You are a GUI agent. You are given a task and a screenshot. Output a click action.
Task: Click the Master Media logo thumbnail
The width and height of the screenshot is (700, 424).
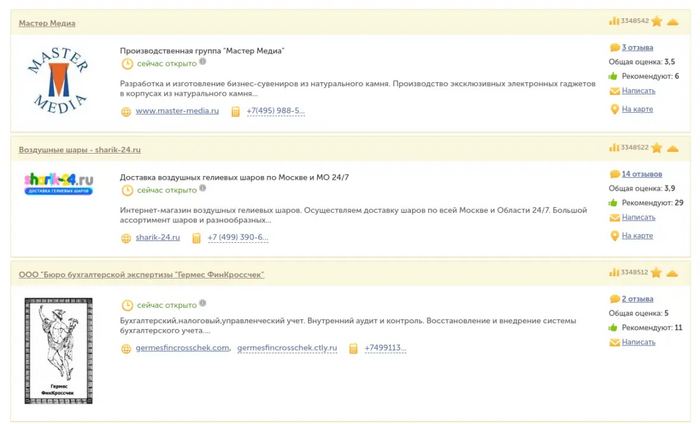pos(58,79)
